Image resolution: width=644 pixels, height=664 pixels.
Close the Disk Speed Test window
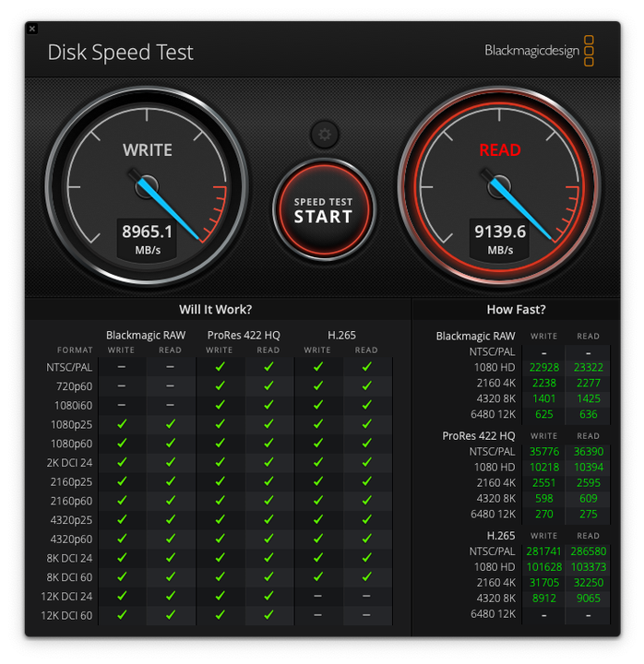click(x=32, y=29)
